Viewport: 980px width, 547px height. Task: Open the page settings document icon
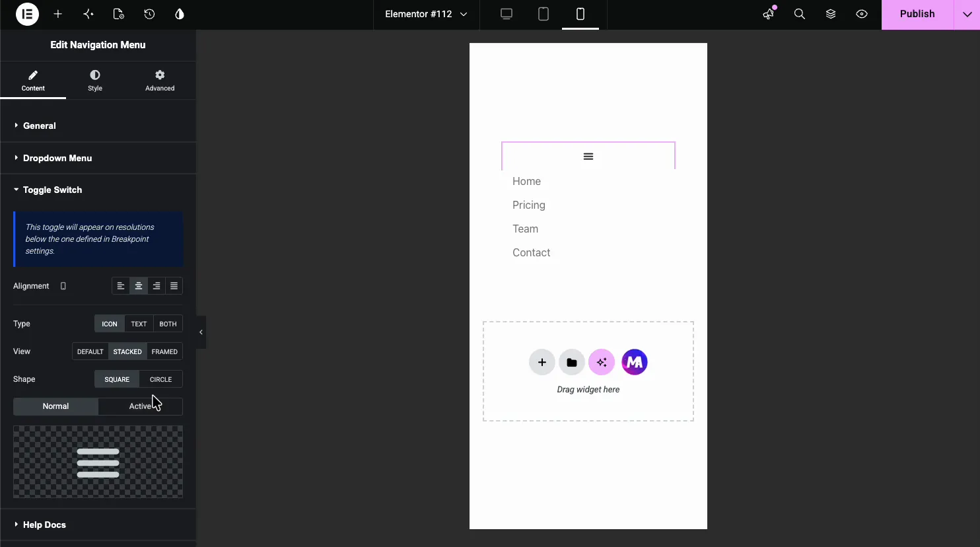119,14
